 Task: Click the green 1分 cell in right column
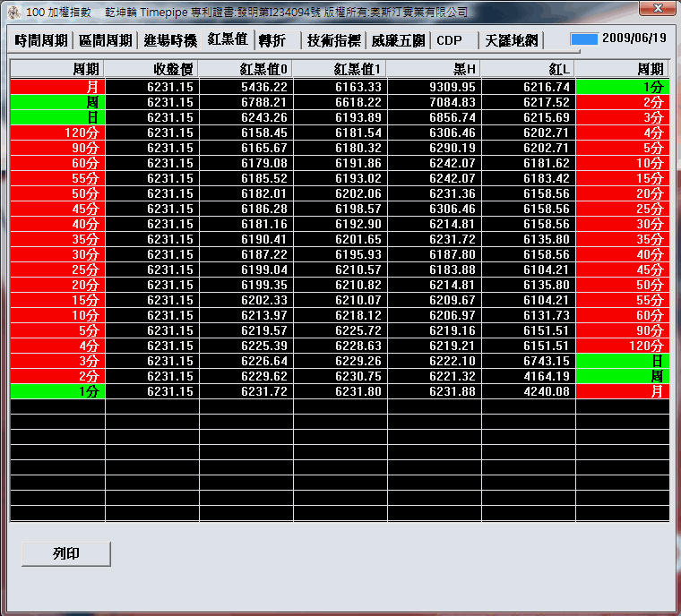(x=622, y=87)
